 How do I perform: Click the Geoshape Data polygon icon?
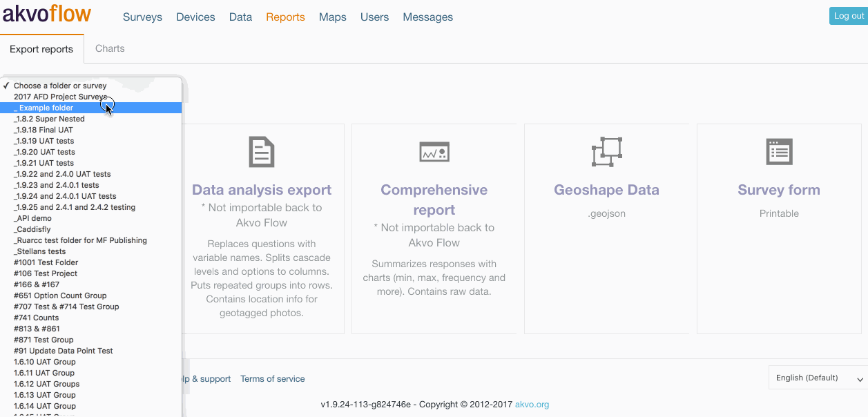point(607,152)
